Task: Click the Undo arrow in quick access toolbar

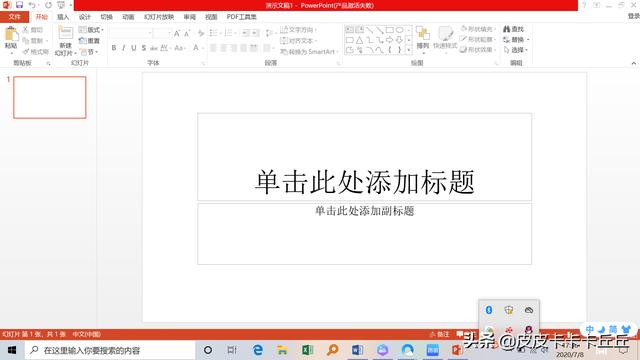Action: [x=31, y=5]
